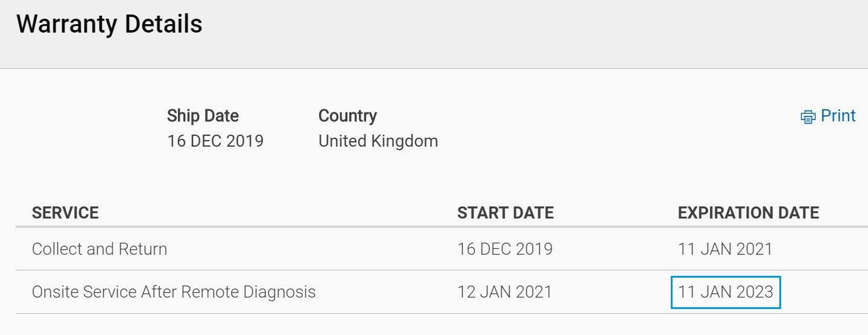The image size is (868, 335).
Task: Click the printer icon
Action: point(808,116)
